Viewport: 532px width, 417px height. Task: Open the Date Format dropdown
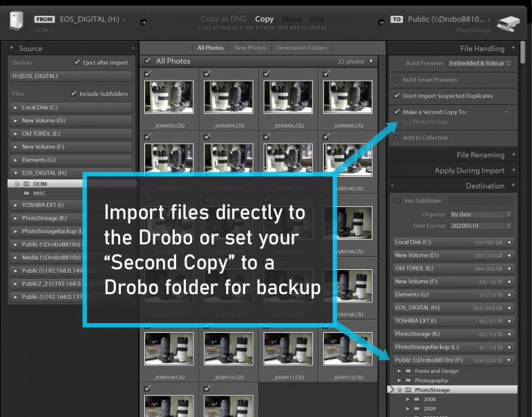click(x=480, y=226)
